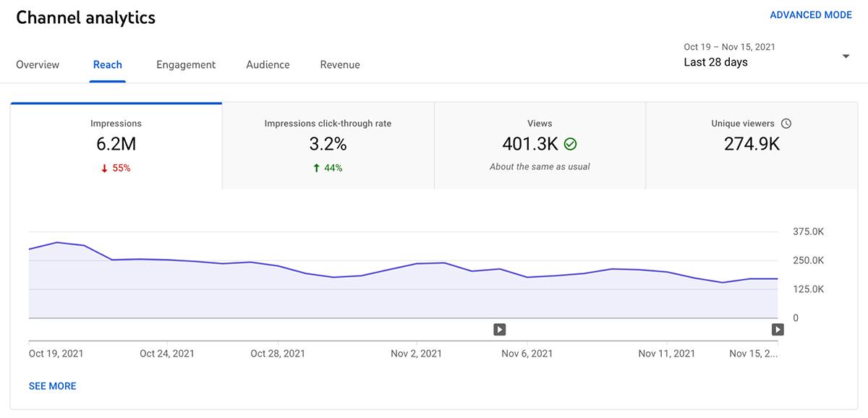868x418 pixels.
Task: Open the Audience tab
Action: coord(268,64)
